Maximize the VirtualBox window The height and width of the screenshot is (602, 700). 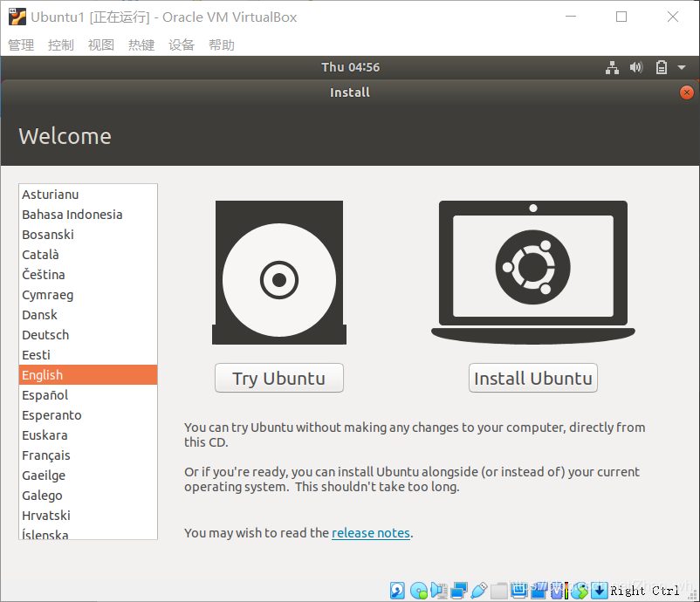(x=621, y=17)
